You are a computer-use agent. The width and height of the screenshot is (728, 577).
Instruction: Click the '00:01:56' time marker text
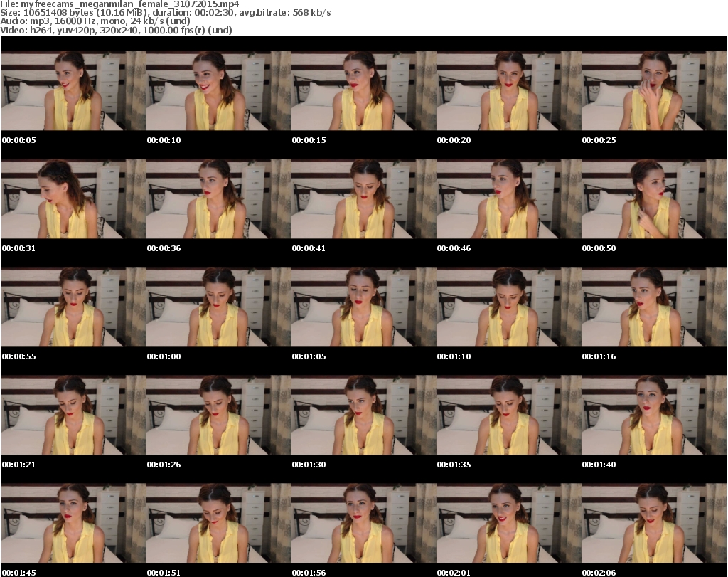point(309,573)
